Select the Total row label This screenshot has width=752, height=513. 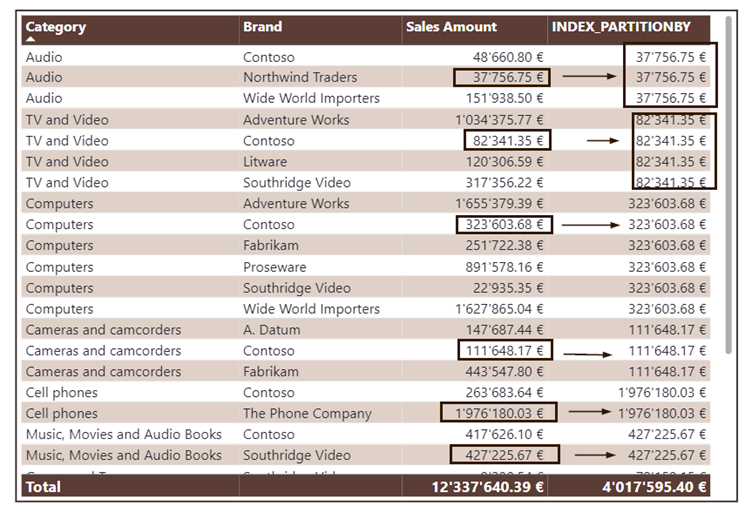pyautogui.click(x=43, y=487)
